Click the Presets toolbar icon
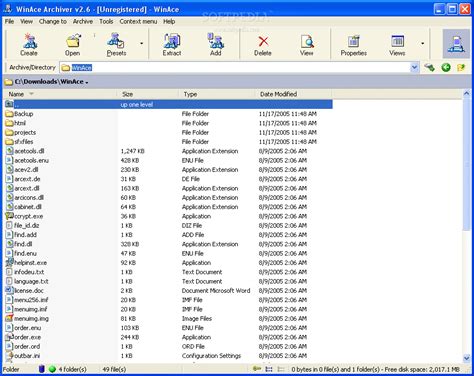The width and height of the screenshot is (474, 376). 116,45
